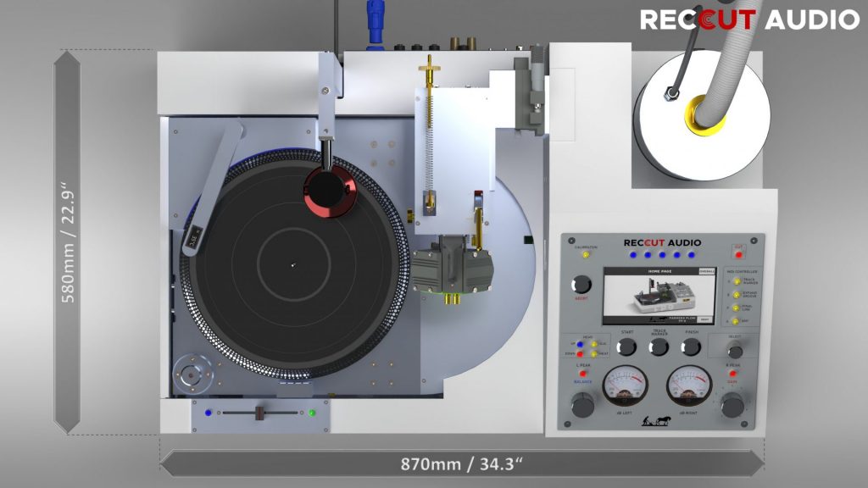Click the yellow VAC indicator light

pyautogui.click(x=594, y=344)
